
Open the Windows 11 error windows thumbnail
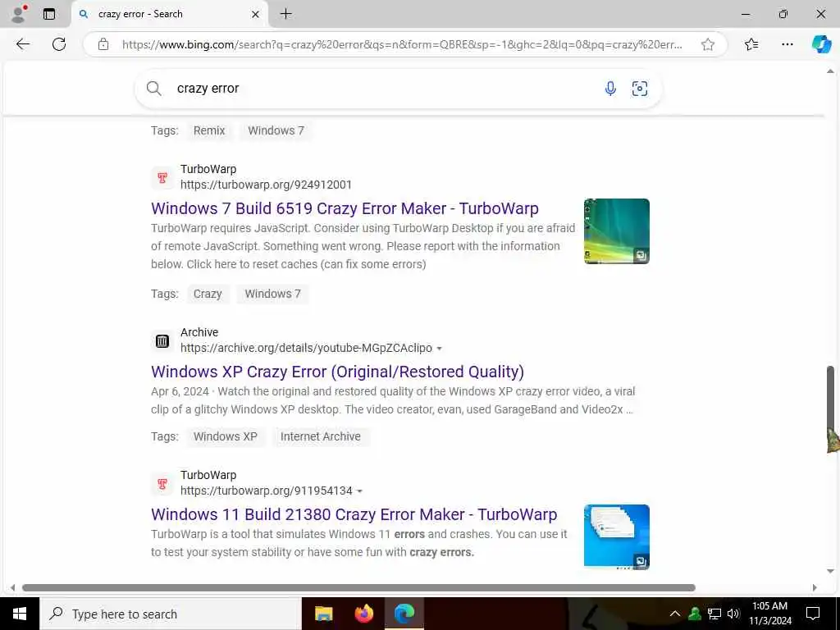tap(617, 536)
